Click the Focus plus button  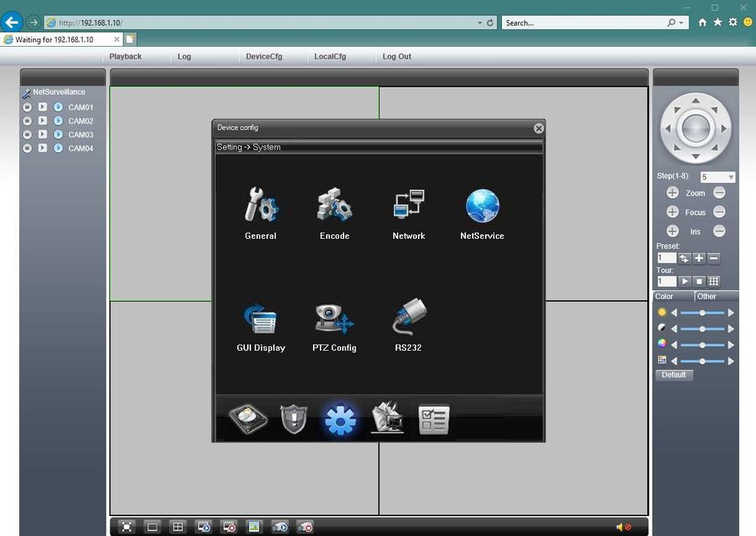pos(672,212)
